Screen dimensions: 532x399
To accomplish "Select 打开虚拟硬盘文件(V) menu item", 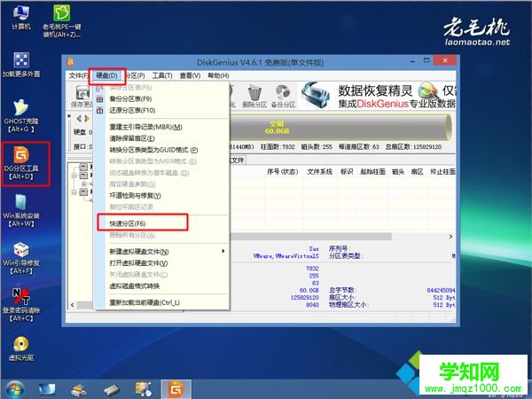I will click(x=161, y=263).
